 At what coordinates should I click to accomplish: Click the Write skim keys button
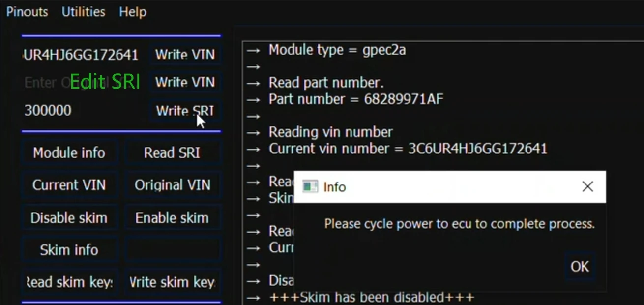[173, 282]
